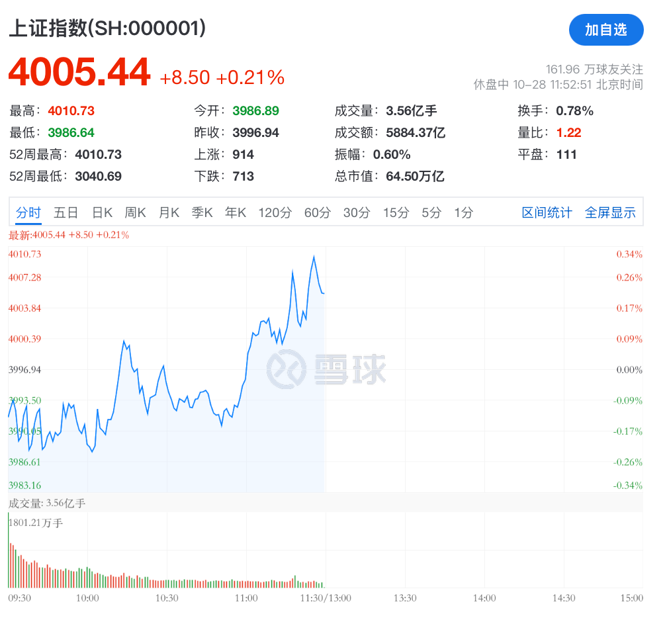
Task: Switch to 五日 chart view
Action: click(x=66, y=212)
